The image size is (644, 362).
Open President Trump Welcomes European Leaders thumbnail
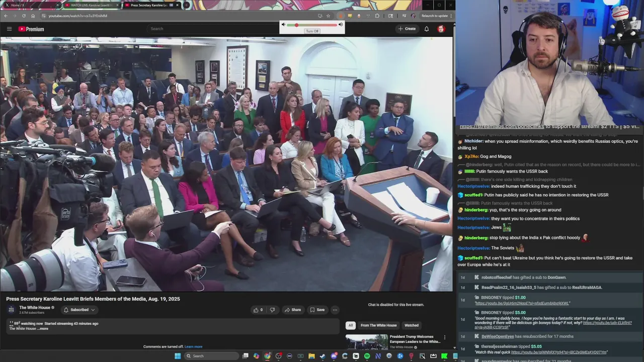tap(367, 342)
